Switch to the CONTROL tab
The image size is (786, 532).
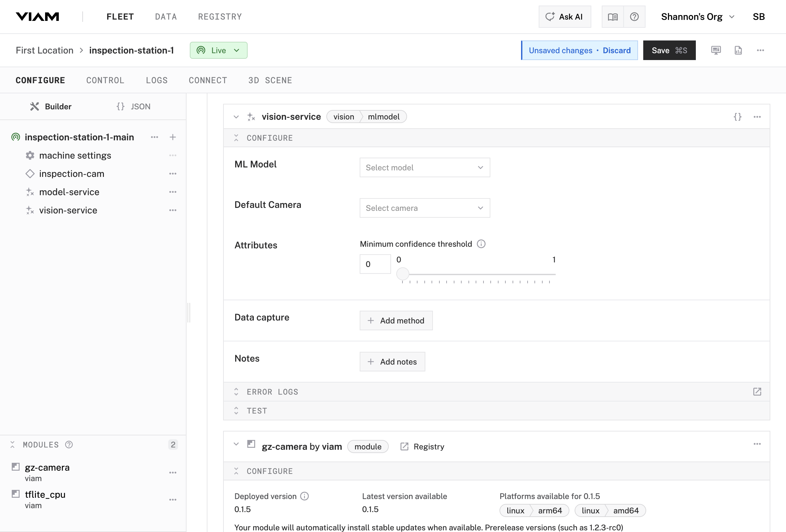tap(105, 80)
